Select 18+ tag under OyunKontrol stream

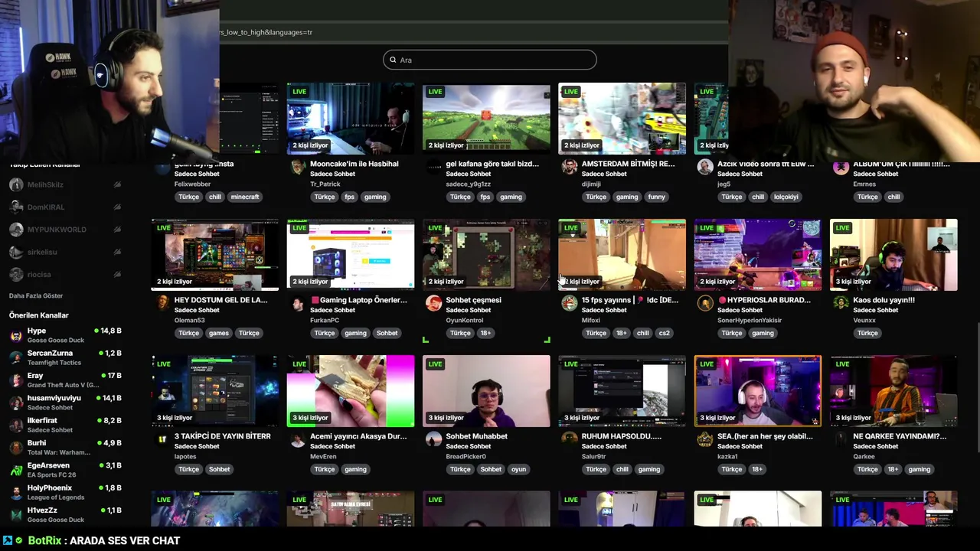coord(485,333)
